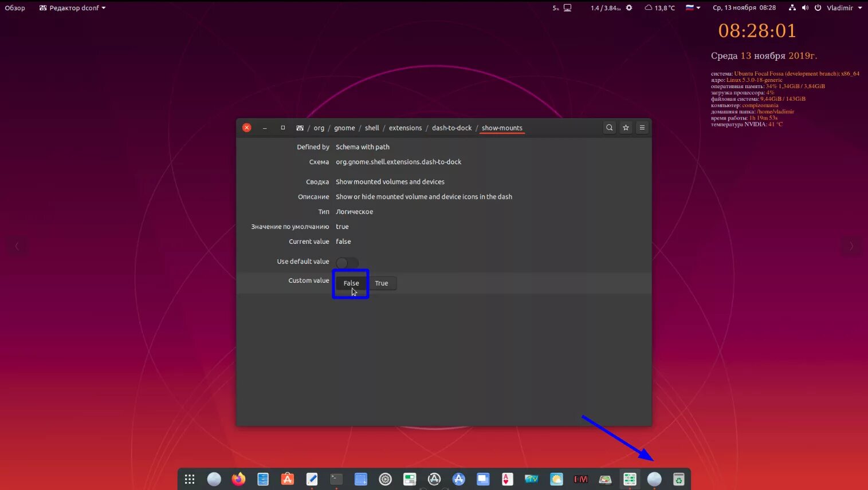Set custom value to True
The height and width of the screenshot is (490, 868).
[382, 283]
